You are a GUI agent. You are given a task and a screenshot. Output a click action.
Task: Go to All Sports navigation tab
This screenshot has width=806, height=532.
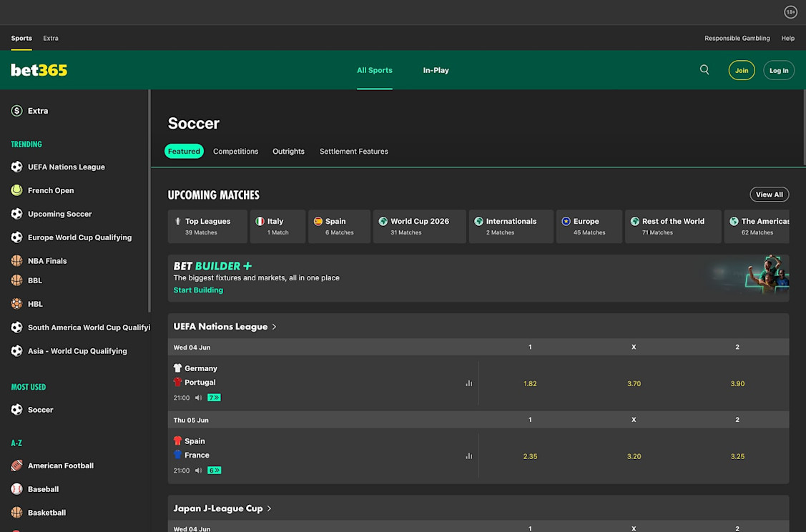(375, 70)
